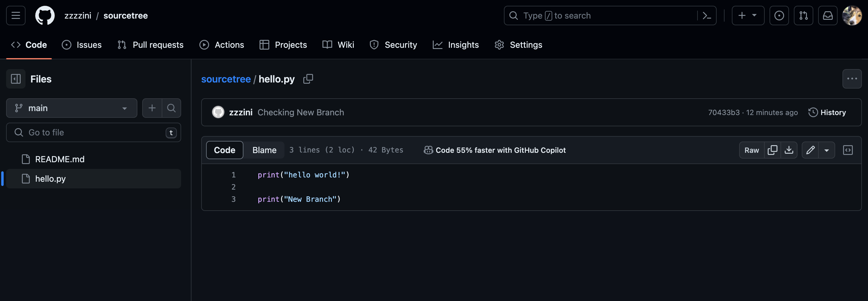
Task: Click the Files panel heading
Action: [x=41, y=79]
